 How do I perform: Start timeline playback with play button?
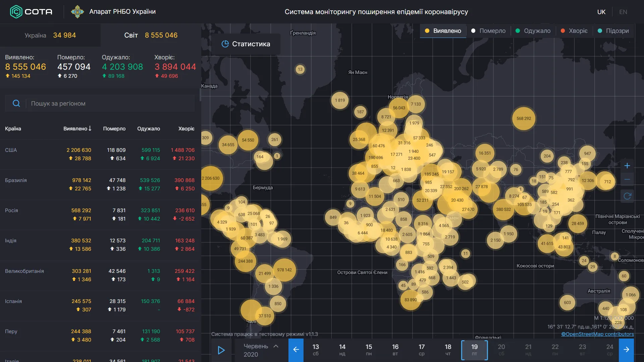point(221,350)
